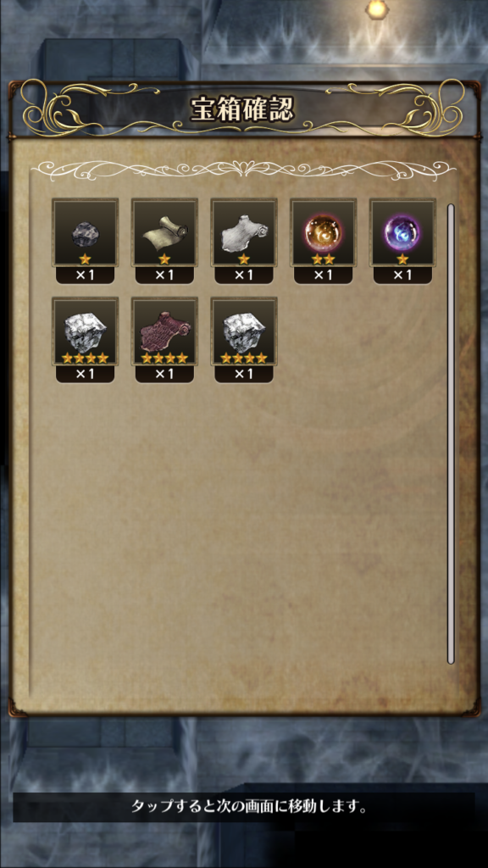Screen dimensions: 488x868
Task: Tap the white ornamental divider below title
Action: (x=243, y=168)
